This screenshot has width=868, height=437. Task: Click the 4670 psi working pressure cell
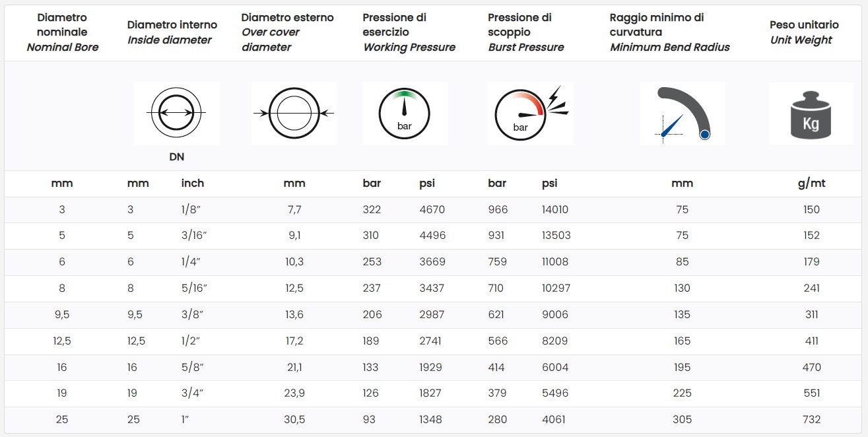tap(432, 210)
